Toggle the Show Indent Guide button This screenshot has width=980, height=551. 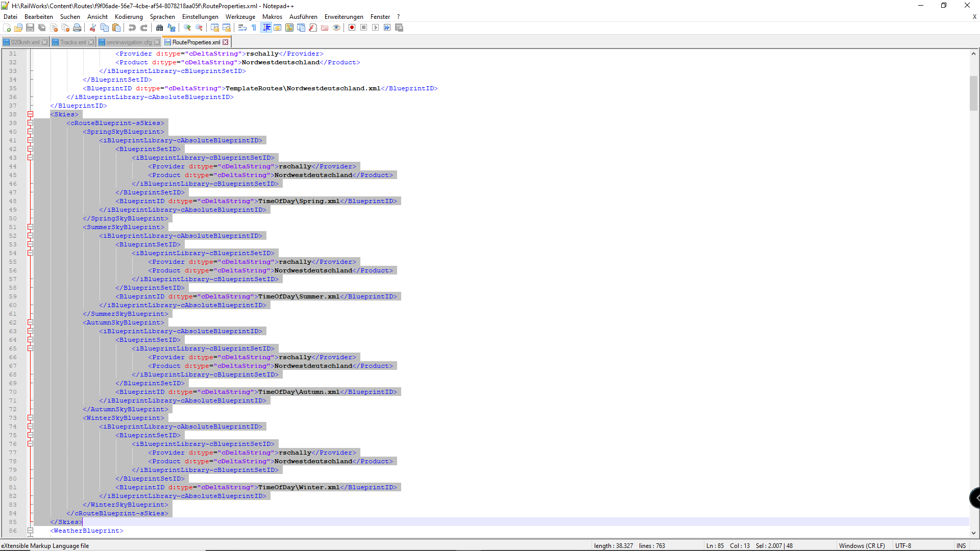click(266, 28)
